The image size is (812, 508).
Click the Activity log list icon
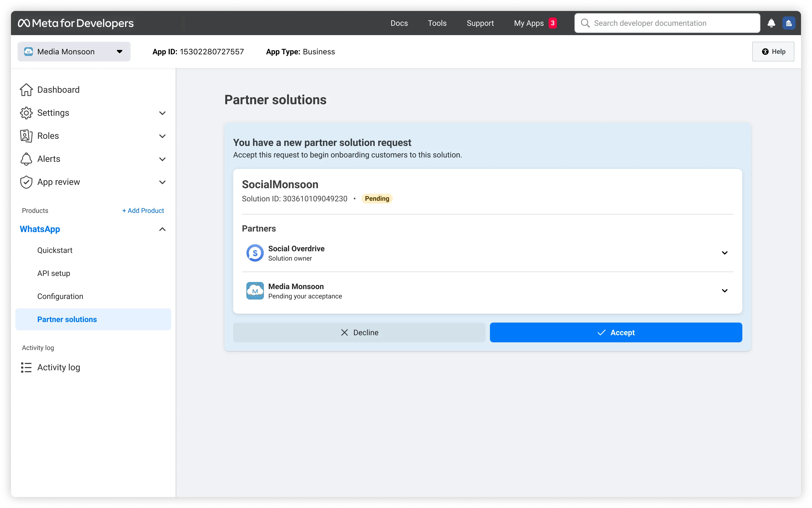point(26,367)
